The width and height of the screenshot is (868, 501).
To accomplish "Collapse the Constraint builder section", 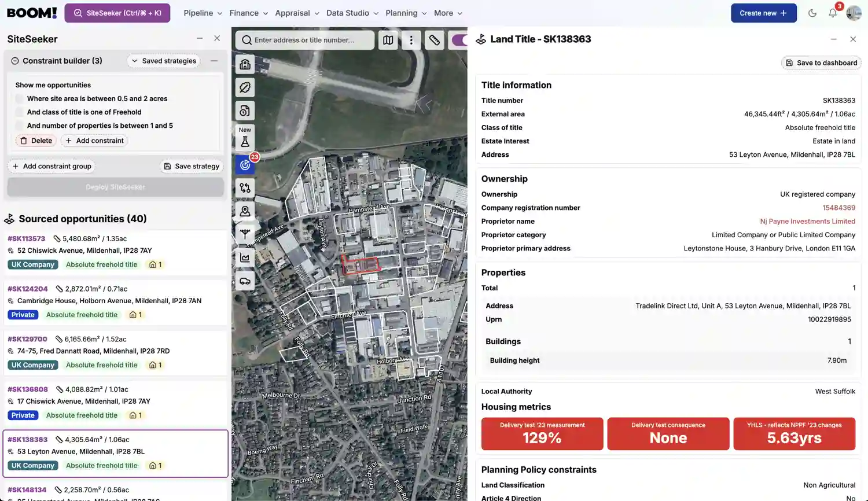I will 15,61.
